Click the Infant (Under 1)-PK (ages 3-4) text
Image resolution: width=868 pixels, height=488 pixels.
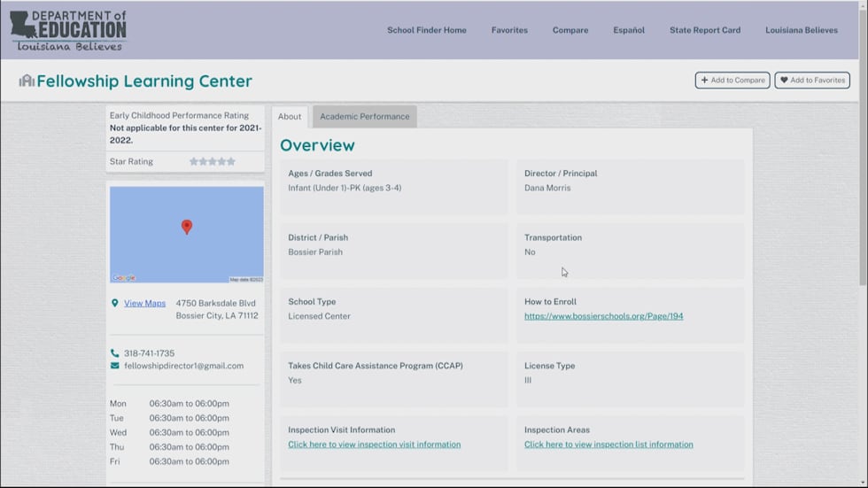point(345,188)
